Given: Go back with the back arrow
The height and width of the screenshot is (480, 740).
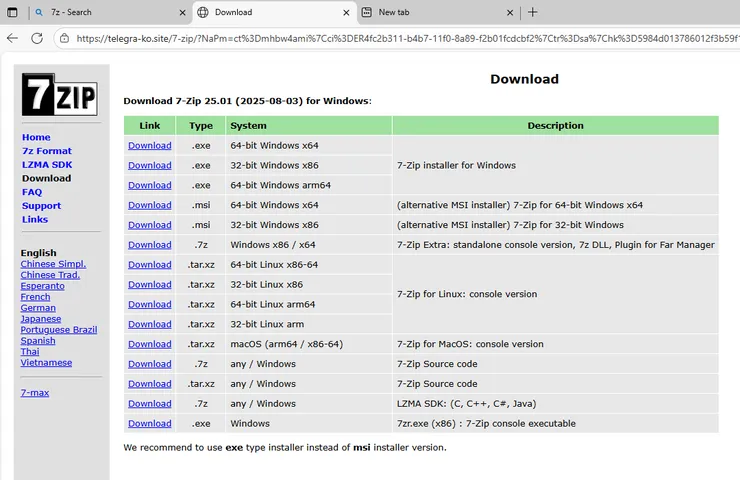Looking at the screenshot, I should point(12,38).
